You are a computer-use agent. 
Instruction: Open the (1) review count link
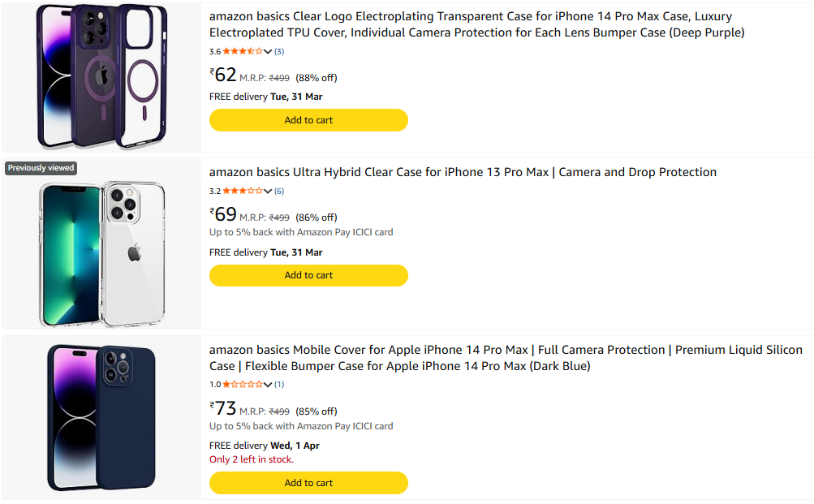[279, 385]
